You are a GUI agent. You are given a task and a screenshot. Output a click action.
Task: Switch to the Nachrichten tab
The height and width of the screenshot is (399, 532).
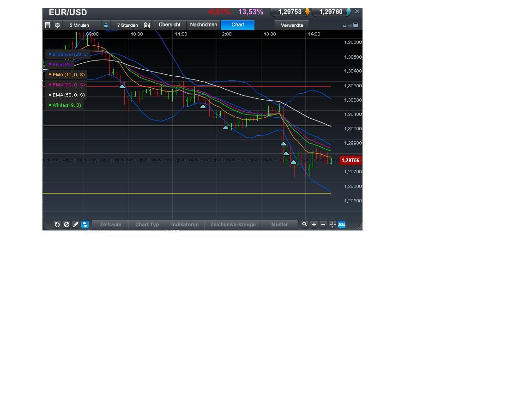[x=204, y=25]
